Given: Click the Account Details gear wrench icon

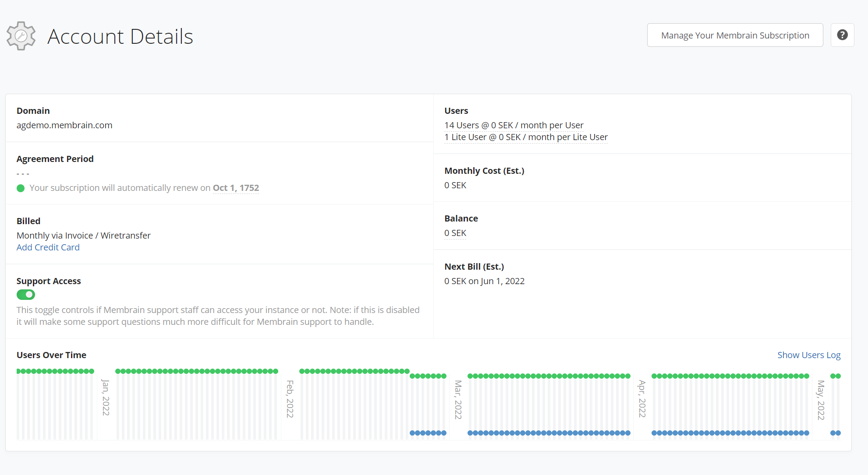Looking at the screenshot, I should coord(21,36).
